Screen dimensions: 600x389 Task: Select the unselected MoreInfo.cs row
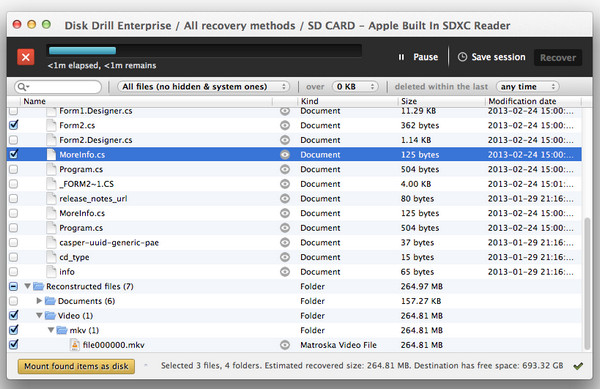294,213
